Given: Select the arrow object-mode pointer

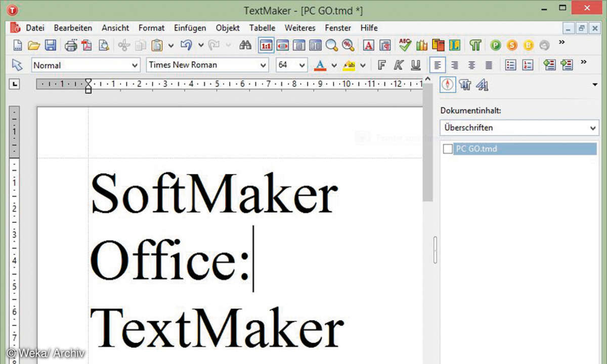Looking at the screenshot, I should [x=17, y=65].
